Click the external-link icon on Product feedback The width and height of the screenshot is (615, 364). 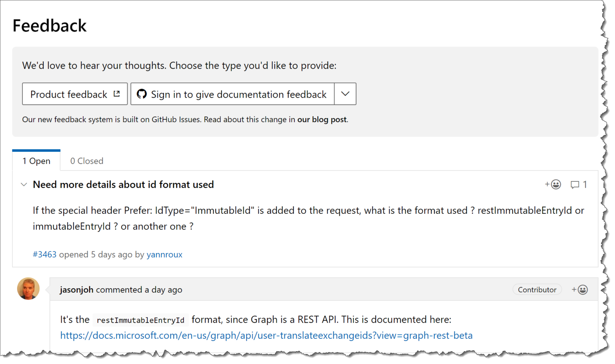(x=117, y=93)
